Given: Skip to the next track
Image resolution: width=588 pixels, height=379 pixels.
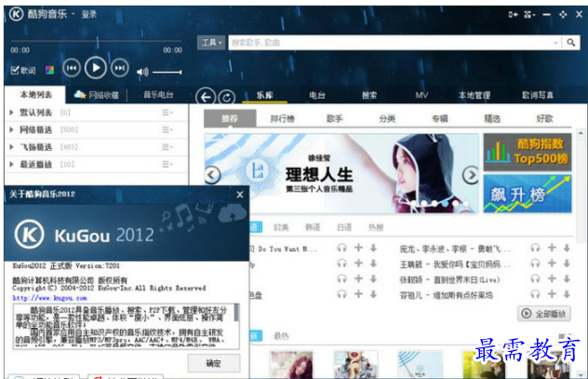Looking at the screenshot, I should click(120, 68).
